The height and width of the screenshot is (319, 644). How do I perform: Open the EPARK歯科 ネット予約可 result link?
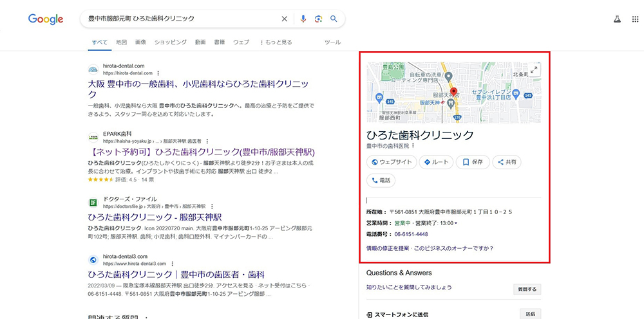tap(201, 152)
